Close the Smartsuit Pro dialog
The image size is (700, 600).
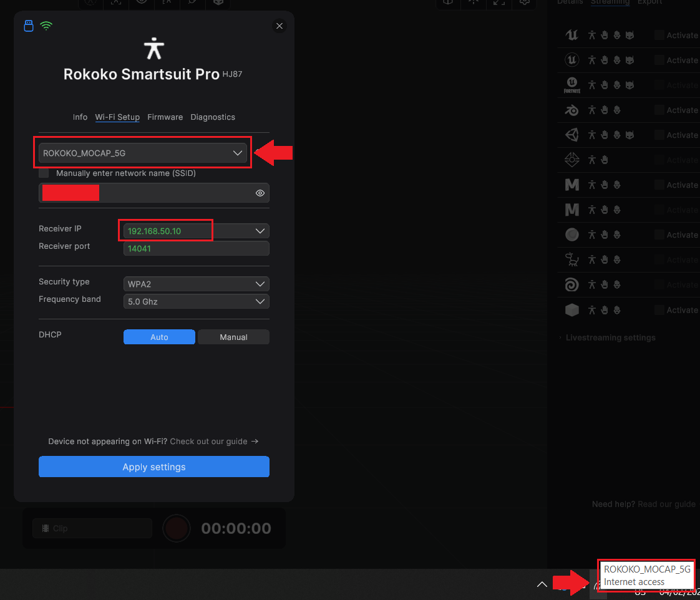(x=280, y=26)
